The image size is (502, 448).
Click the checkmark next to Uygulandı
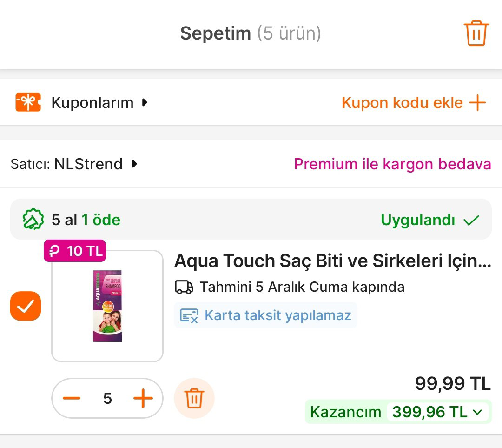click(471, 219)
